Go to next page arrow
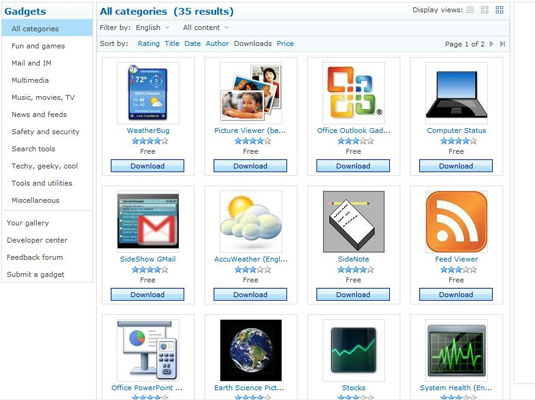 pos(491,44)
